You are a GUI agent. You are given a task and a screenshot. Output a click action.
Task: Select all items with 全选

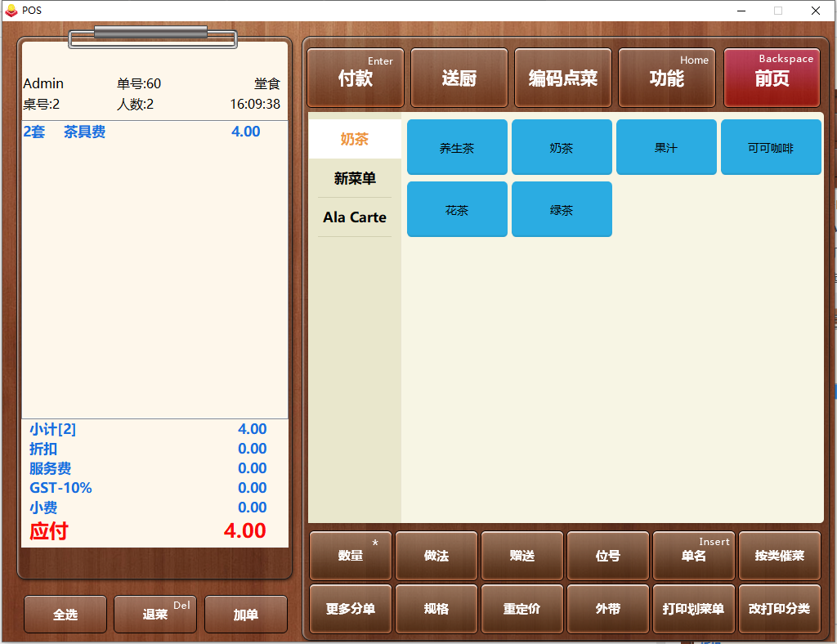(x=65, y=614)
